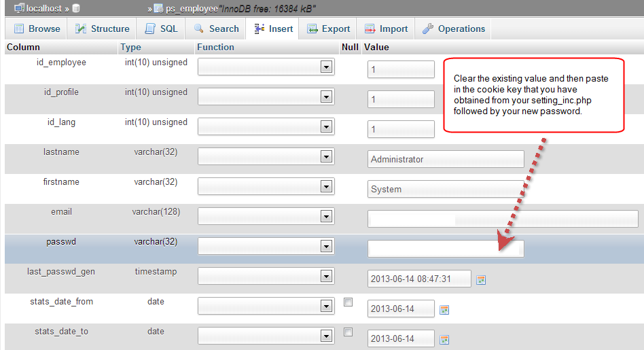Click the id_lang value field
The width and height of the screenshot is (644, 350).
(401, 129)
